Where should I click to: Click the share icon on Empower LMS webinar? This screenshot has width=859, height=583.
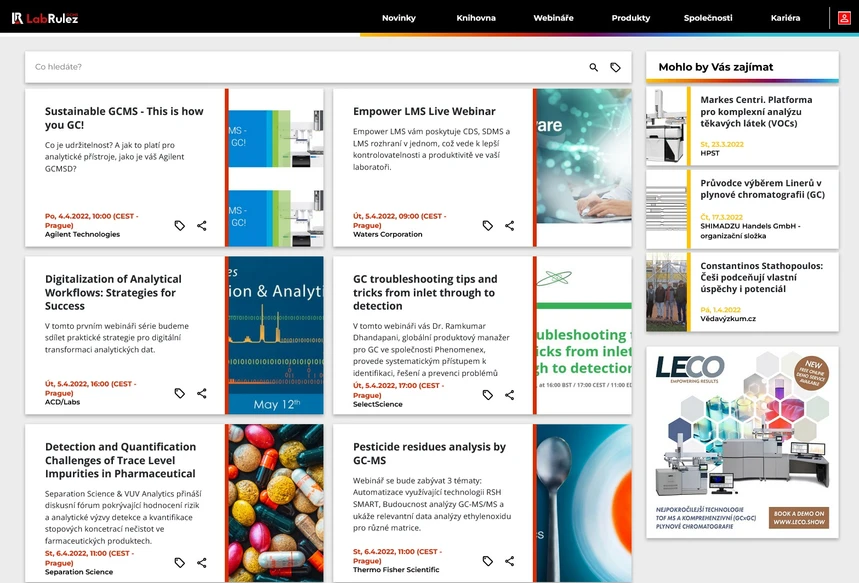(509, 226)
